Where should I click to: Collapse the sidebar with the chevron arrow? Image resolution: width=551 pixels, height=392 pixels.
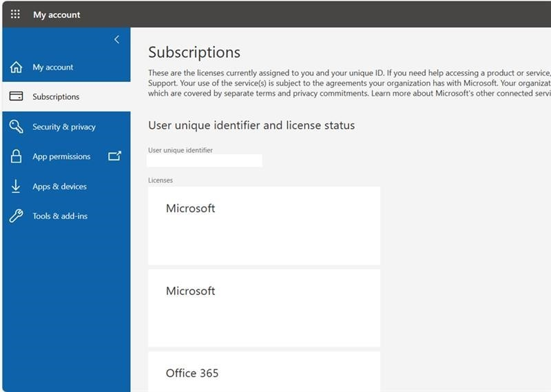[x=116, y=39]
